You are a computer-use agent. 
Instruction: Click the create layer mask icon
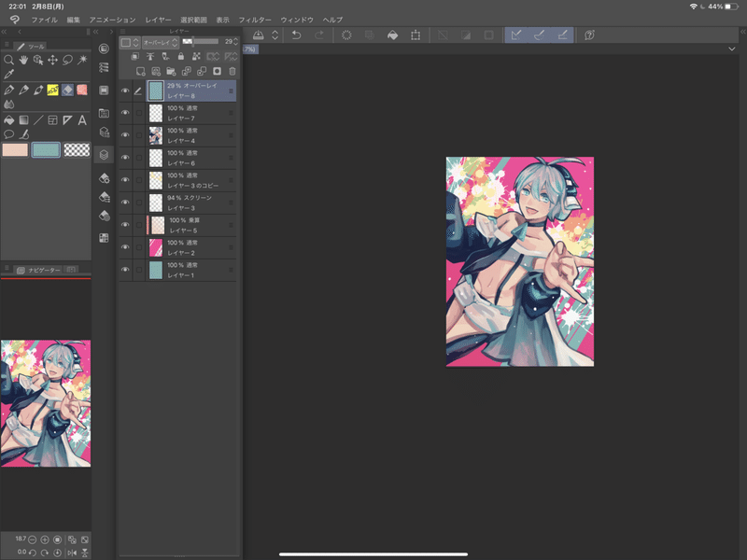point(217,72)
